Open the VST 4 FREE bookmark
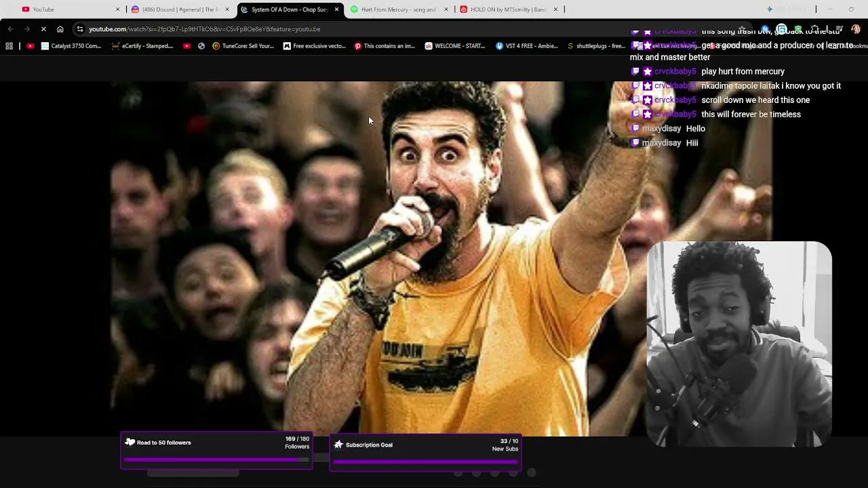The width and height of the screenshot is (868, 488). click(x=527, y=46)
